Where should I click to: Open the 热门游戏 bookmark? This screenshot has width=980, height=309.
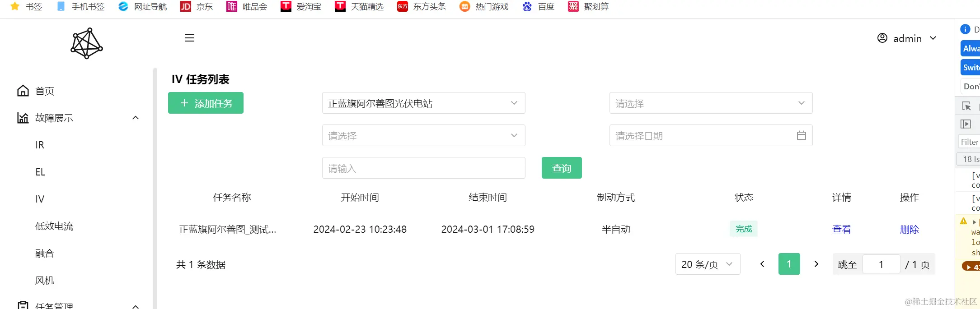[484, 6]
